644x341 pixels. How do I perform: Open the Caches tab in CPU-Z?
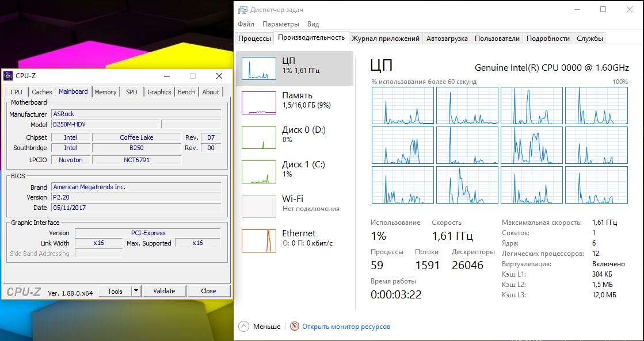42,92
